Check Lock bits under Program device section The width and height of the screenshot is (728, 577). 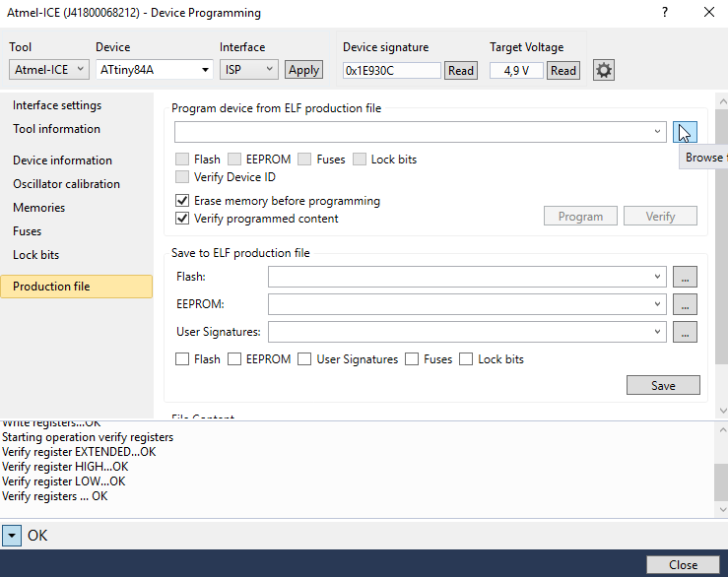[360, 160]
